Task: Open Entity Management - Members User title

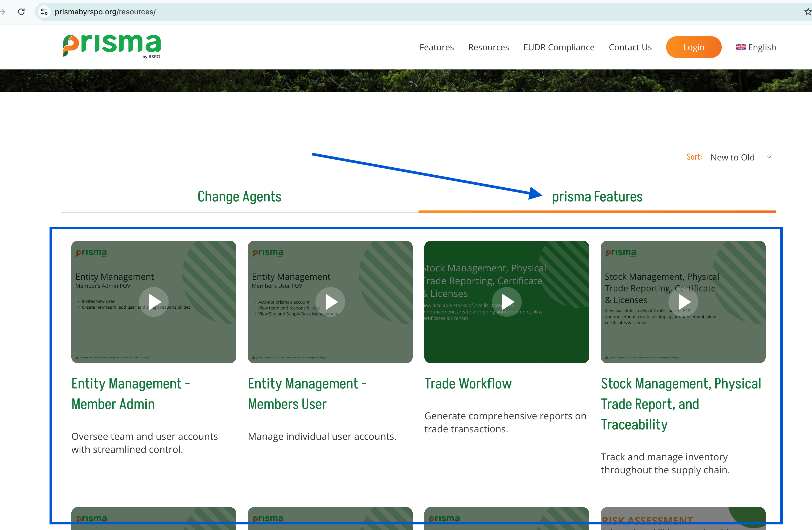Action: tap(307, 394)
